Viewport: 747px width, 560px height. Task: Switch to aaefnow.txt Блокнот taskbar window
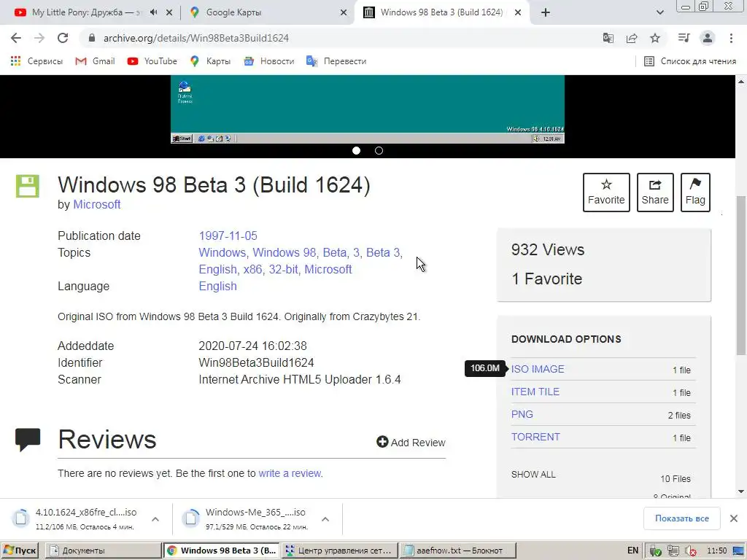(457, 551)
